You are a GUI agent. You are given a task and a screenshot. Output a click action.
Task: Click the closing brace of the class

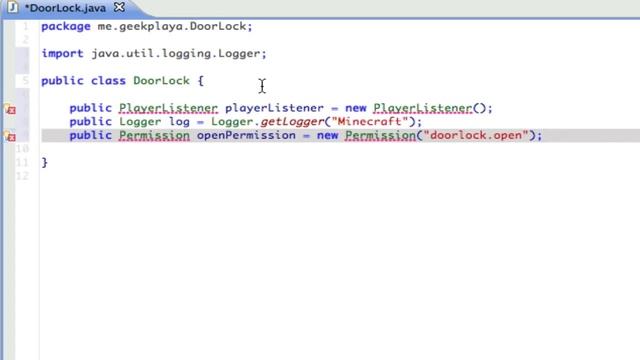(x=44, y=162)
